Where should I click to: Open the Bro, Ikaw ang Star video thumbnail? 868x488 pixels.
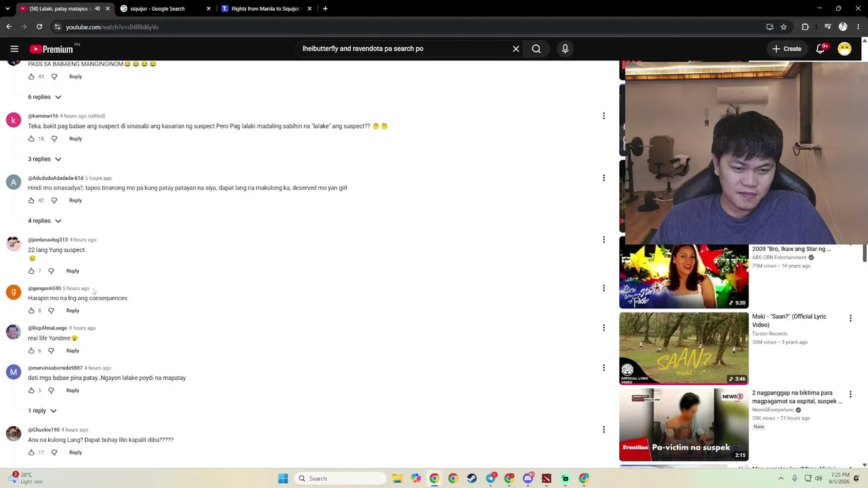point(684,276)
